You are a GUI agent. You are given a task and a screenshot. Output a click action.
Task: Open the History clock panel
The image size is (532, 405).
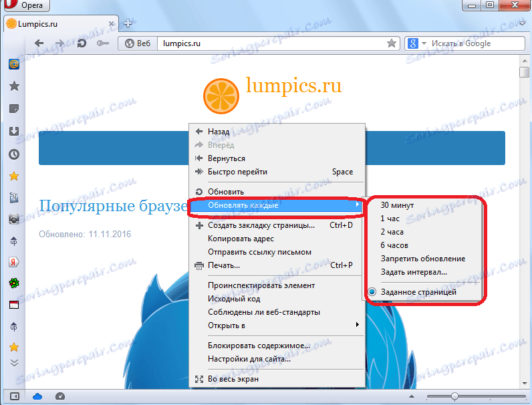tap(14, 154)
